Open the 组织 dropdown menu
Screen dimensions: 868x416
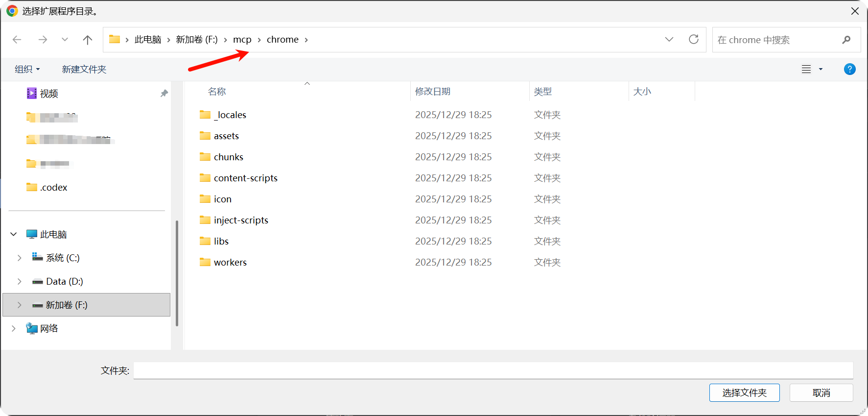[x=27, y=69]
